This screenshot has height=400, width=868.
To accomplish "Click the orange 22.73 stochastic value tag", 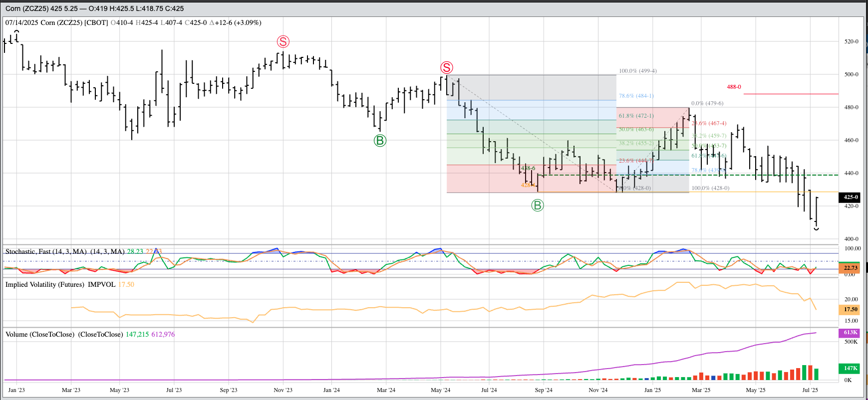I will click(850, 268).
